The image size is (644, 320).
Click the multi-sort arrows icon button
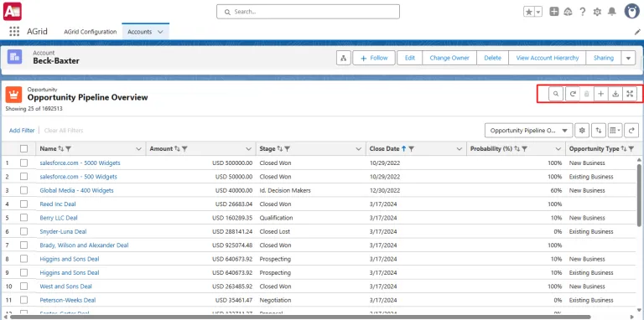pos(599,131)
